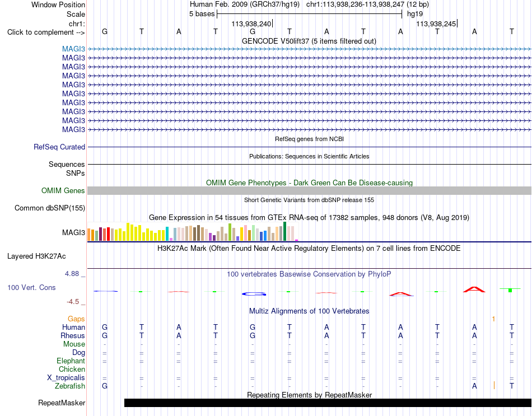532x416 pixels.
Task: Click the X_tropicalis species label
Action: (x=66, y=378)
